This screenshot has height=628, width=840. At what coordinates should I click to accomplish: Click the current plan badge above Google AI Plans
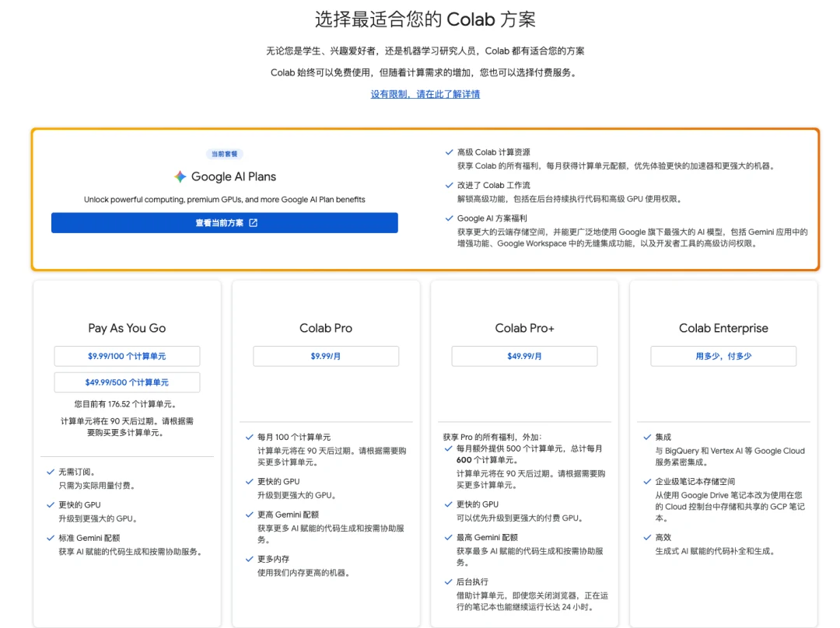pyautogui.click(x=225, y=154)
